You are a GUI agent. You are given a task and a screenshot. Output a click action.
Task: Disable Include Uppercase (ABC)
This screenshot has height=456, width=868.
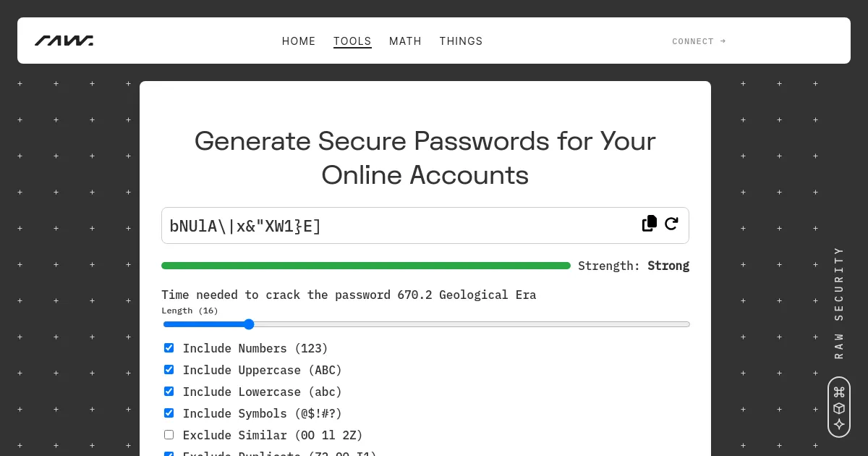pyautogui.click(x=169, y=369)
